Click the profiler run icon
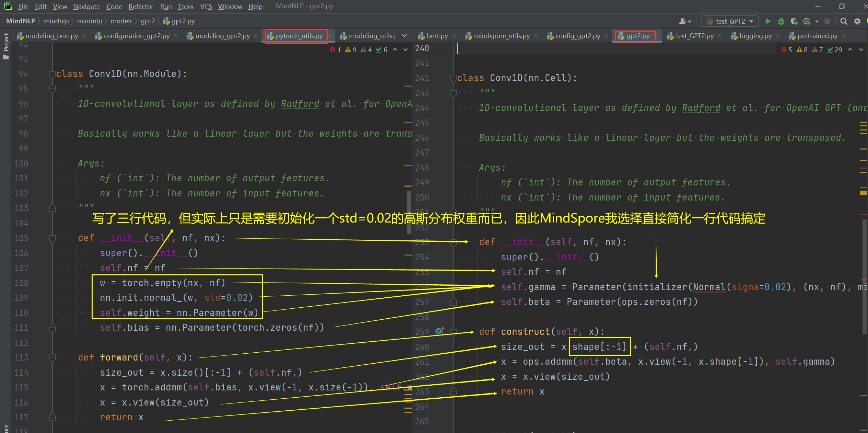 [x=807, y=21]
